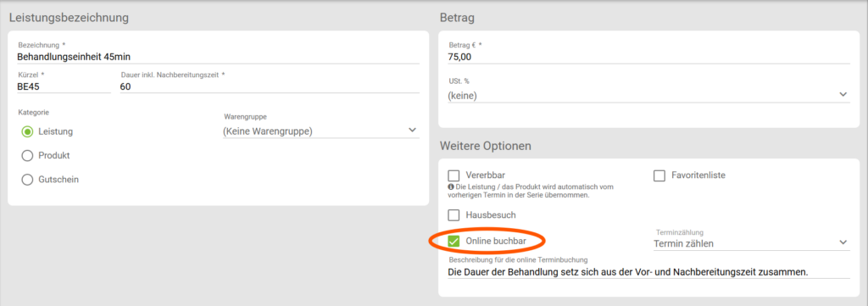Click the Betrag section heading
The image size is (868, 306).
tap(457, 18)
